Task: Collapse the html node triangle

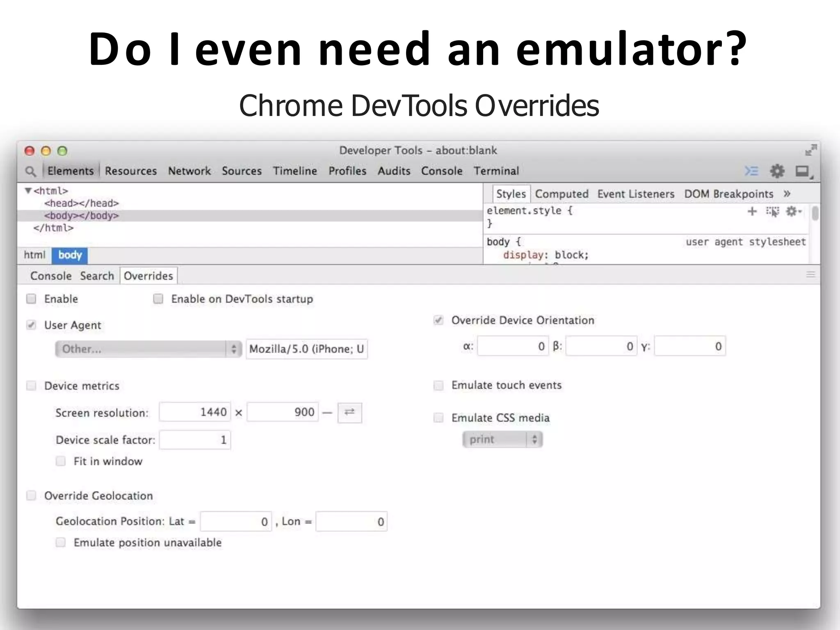Action: pos(28,191)
